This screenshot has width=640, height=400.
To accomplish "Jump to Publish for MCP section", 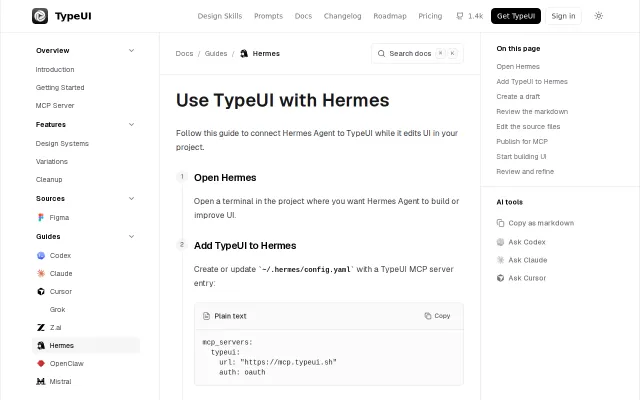I will [x=522, y=141].
